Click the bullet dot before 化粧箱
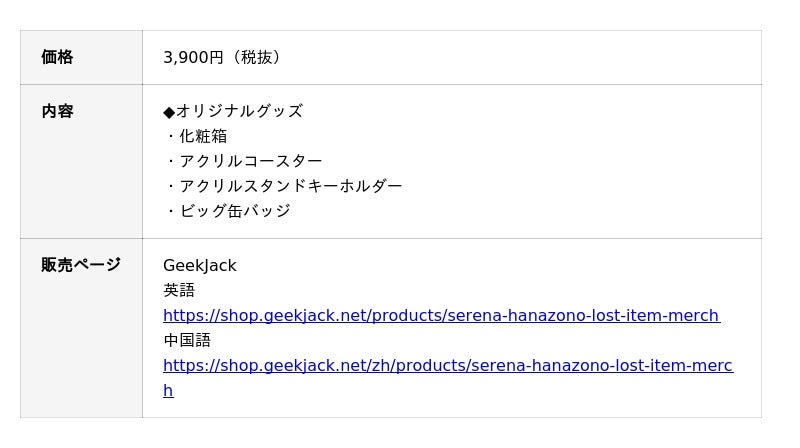The image size is (800, 448). click(170, 136)
